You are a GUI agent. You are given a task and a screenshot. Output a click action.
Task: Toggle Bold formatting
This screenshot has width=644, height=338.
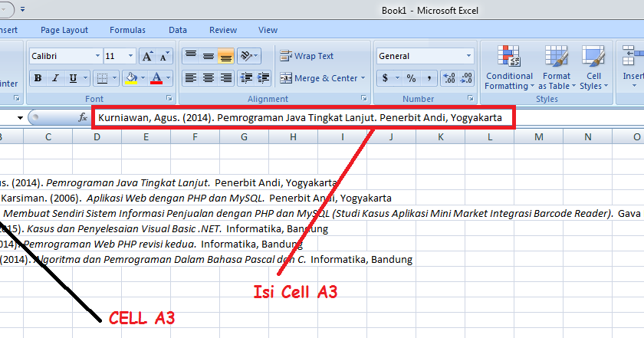[x=38, y=78]
